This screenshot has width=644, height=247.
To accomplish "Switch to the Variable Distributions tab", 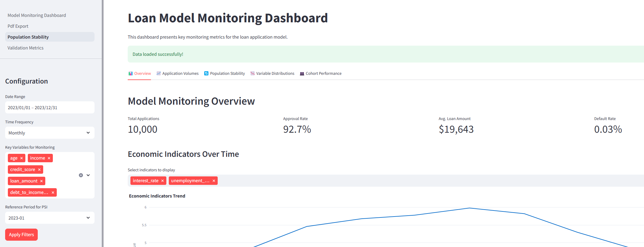I will coord(272,74).
